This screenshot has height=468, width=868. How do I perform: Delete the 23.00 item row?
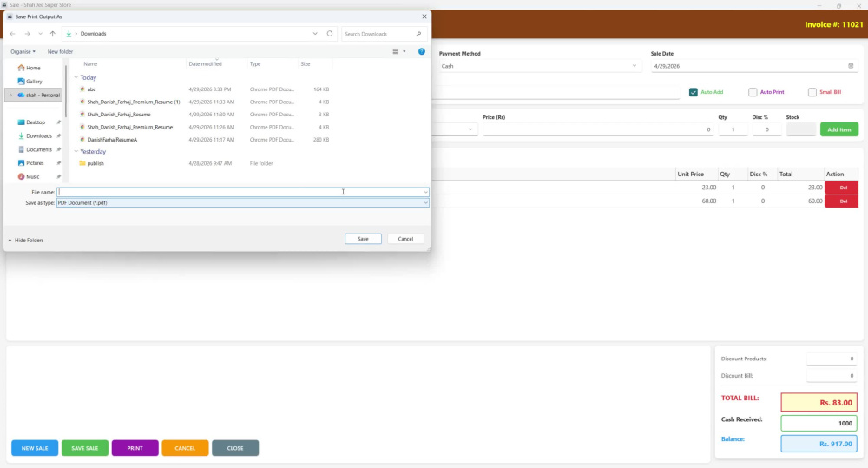(841, 188)
